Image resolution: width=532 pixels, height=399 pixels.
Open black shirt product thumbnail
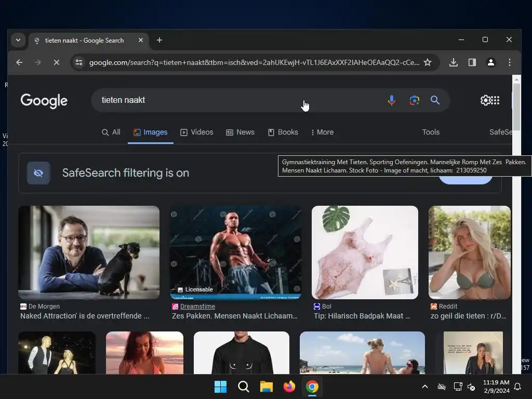(x=242, y=353)
